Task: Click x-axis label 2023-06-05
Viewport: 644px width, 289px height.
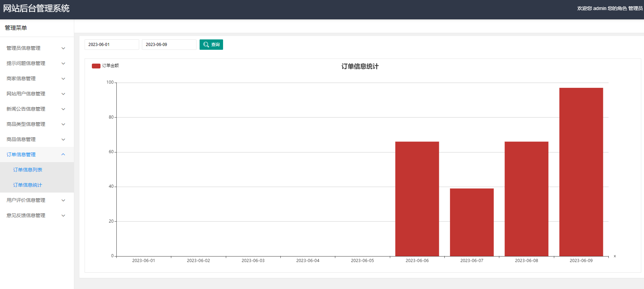Action: click(363, 261)
